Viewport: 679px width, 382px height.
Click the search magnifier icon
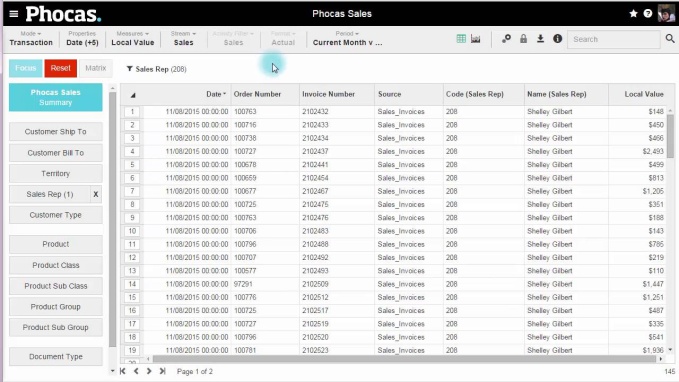670,39
